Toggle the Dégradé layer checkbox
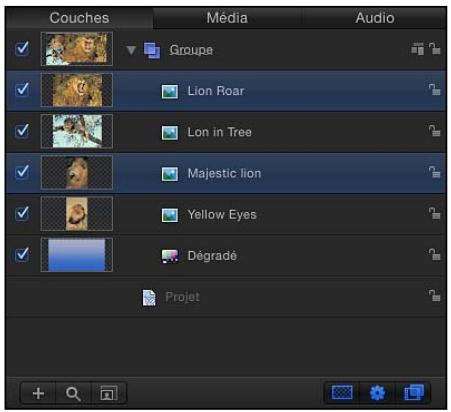 click(22, 255)
